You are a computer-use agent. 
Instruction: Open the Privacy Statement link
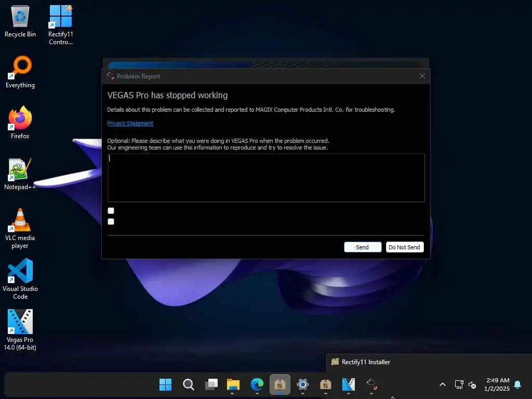[130, 123]
